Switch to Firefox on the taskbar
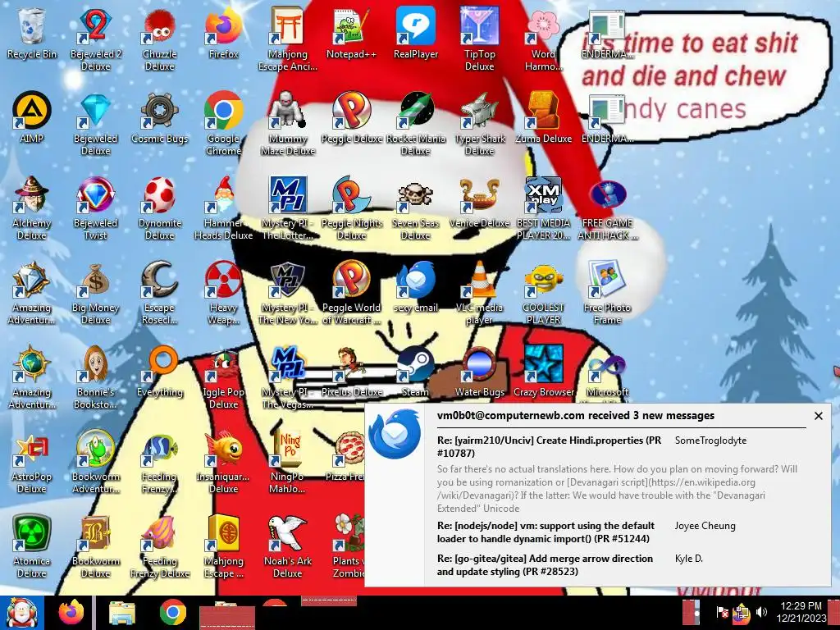Image resolution: width=840 pixels, height=630 pixels. [71, 612]
